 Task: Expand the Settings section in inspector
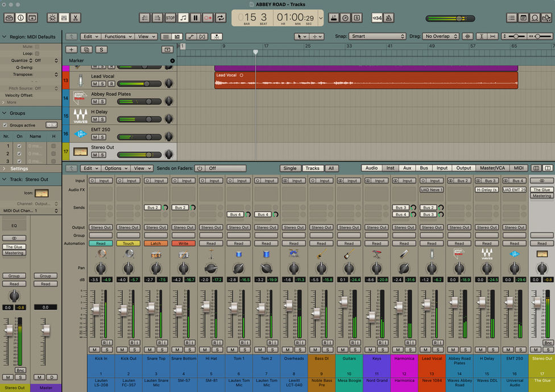point(19,168)
